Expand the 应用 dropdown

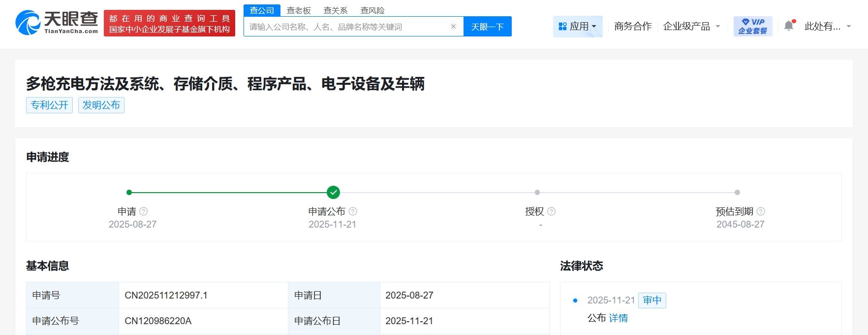[x=578, y=26]
